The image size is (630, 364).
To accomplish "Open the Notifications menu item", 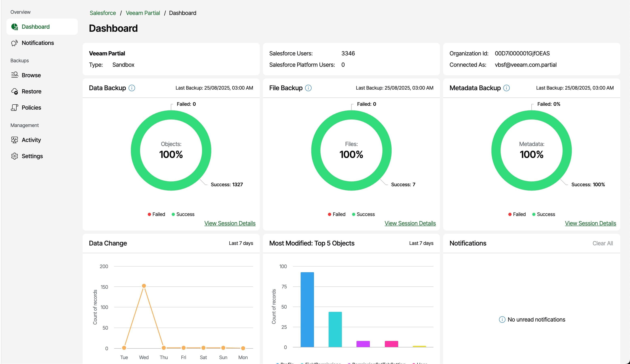I will tap(42, 43).
